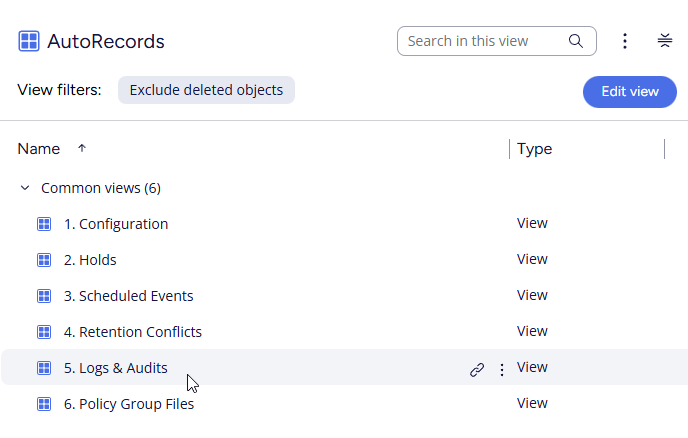
Task: Click the search magnifier icon
Action: 576,41
